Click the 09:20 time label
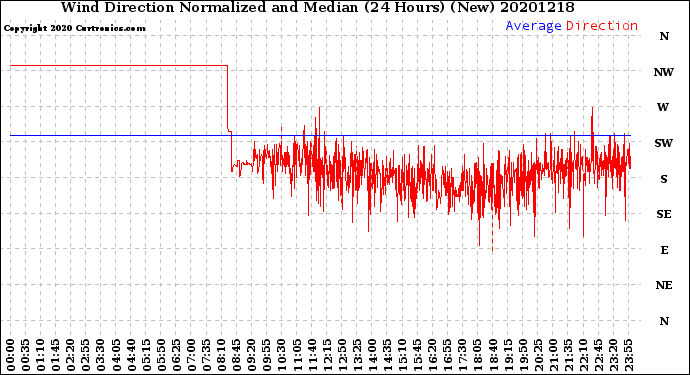Image resolution: width=690 pixels, height=375 pixels. [x=252, y=356]
